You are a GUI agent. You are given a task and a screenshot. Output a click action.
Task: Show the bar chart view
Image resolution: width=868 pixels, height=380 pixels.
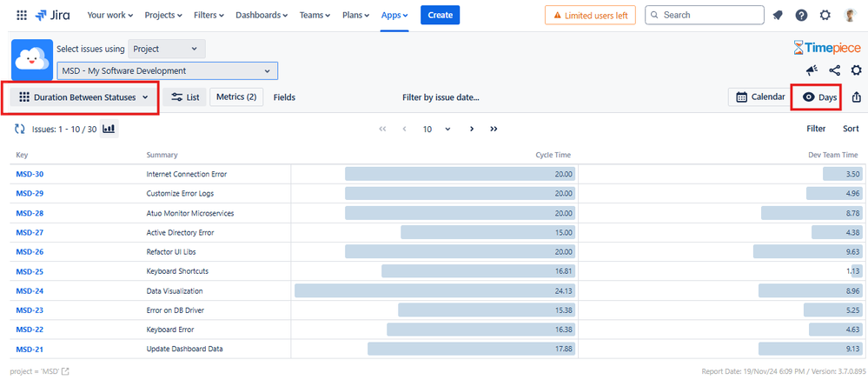109,129
